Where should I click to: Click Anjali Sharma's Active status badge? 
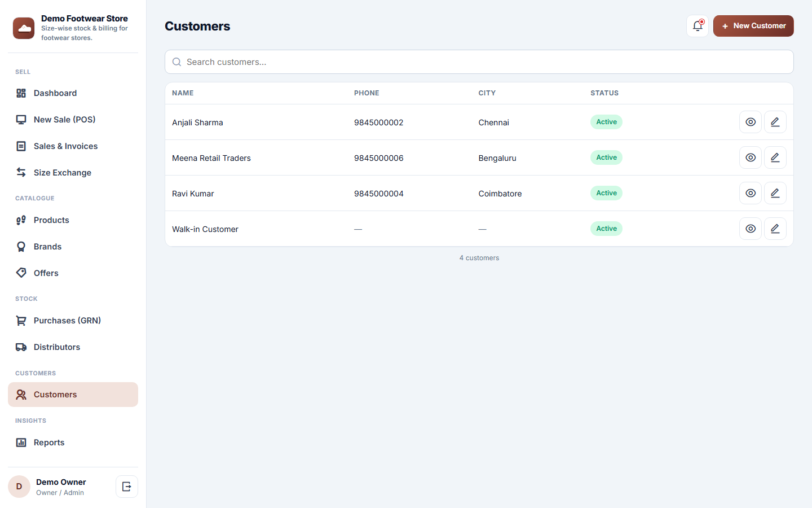point(606,122)
